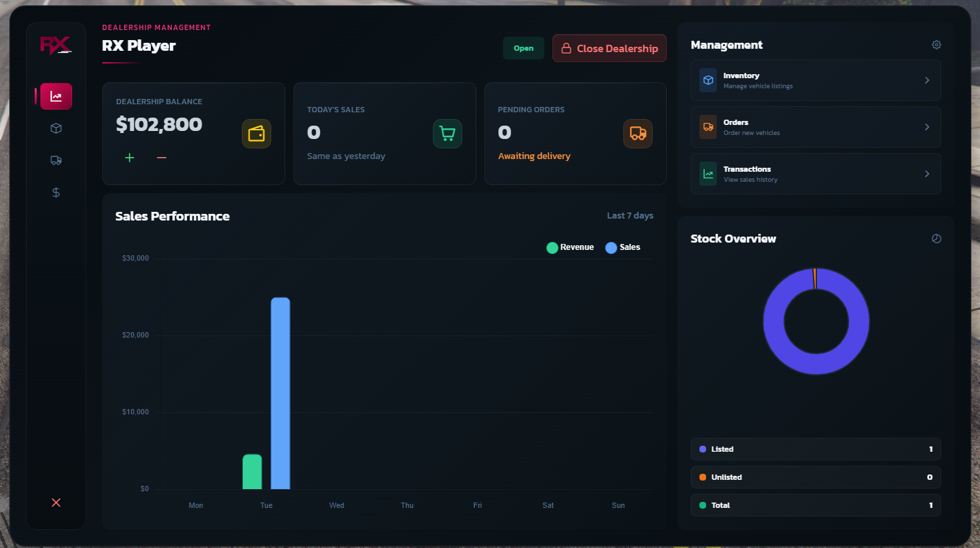Viewport: 980px width, 548px height.
Task: Click the truck icon on Pending Orders card
Action: click(638, 133)
